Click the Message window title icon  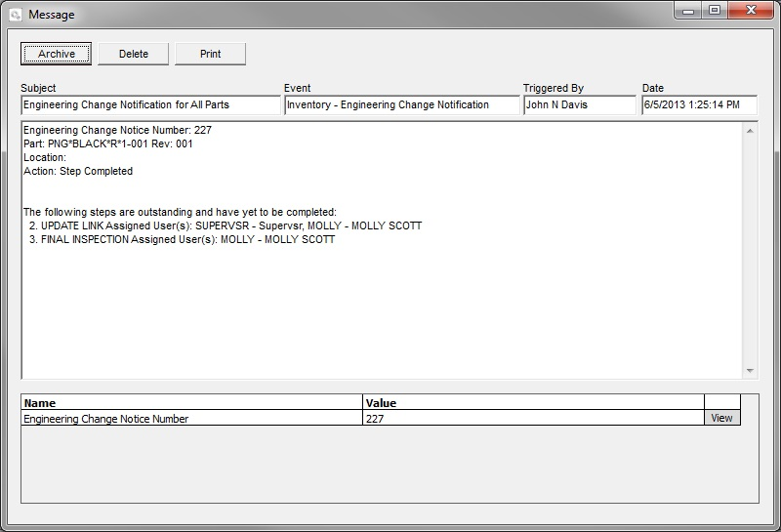click(15, 15)
